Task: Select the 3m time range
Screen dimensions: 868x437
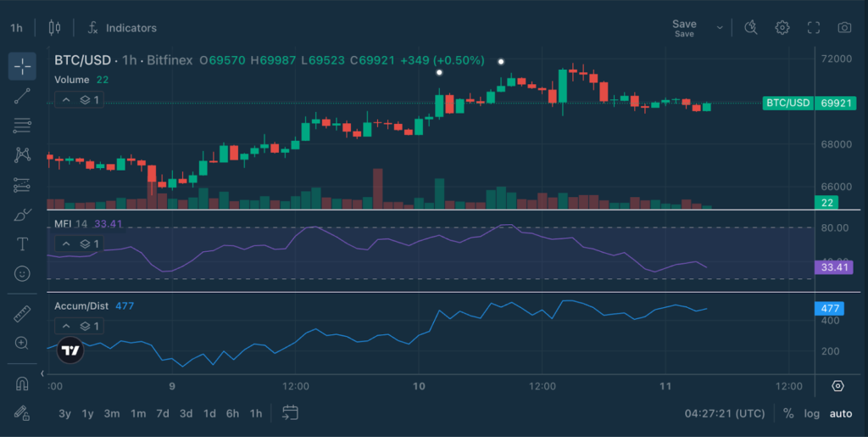Action: coord(111,413)
